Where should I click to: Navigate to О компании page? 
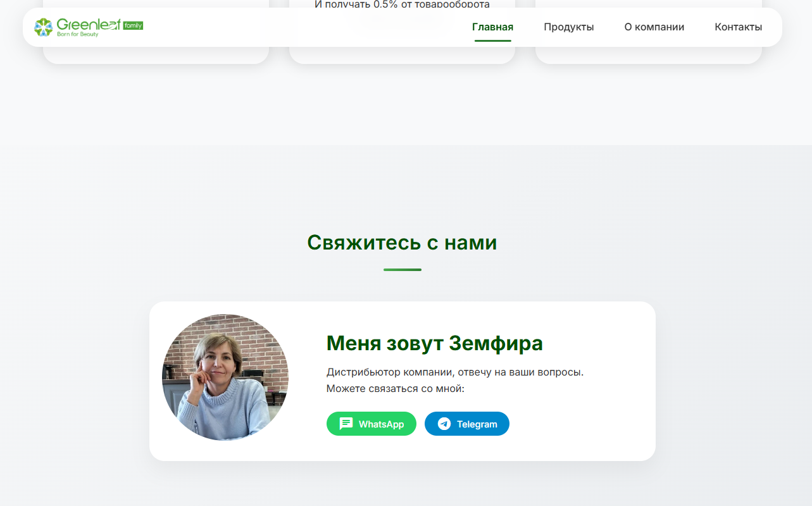(654, 27)
